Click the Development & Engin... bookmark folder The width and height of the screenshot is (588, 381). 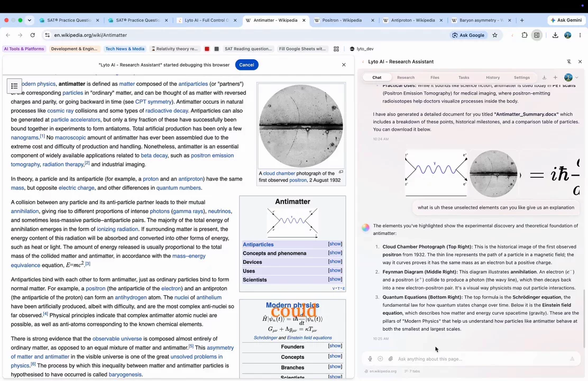coord(74,49)
